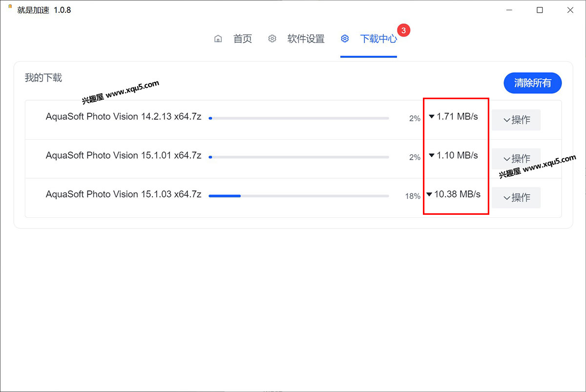This screenshot has width=586, height=392.
Task: Click the 18% progress percentage
Action: click(x=413, y=196)
